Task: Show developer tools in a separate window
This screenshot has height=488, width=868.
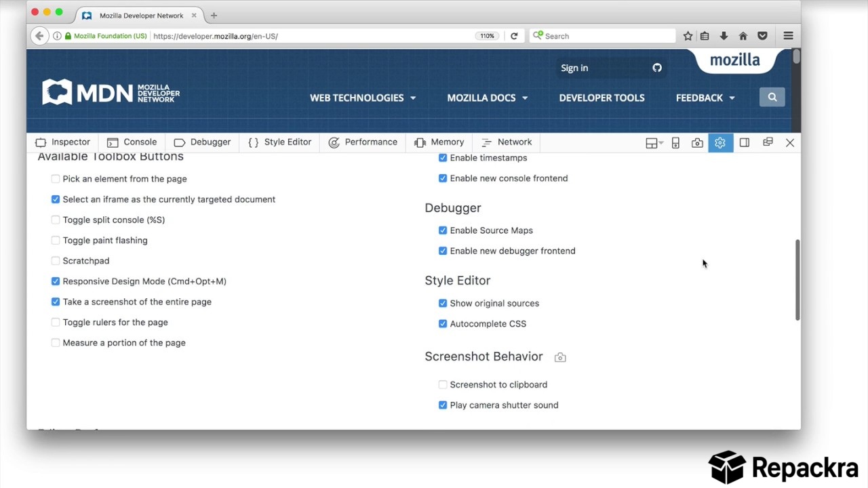Action: coord(768,142)
